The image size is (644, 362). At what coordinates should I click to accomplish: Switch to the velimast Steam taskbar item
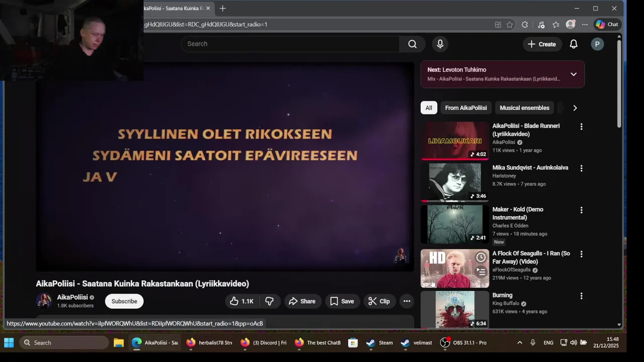coord(416,343)
